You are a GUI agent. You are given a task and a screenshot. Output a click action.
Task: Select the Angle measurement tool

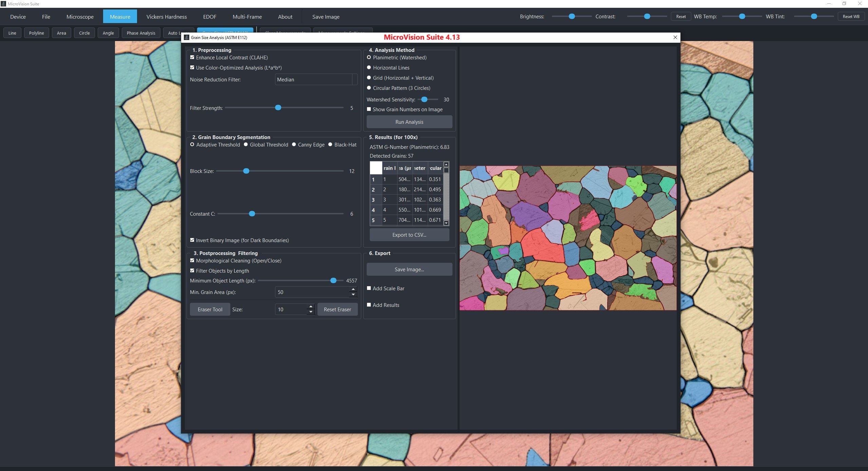pyautogui.click(x=108, y=33)
